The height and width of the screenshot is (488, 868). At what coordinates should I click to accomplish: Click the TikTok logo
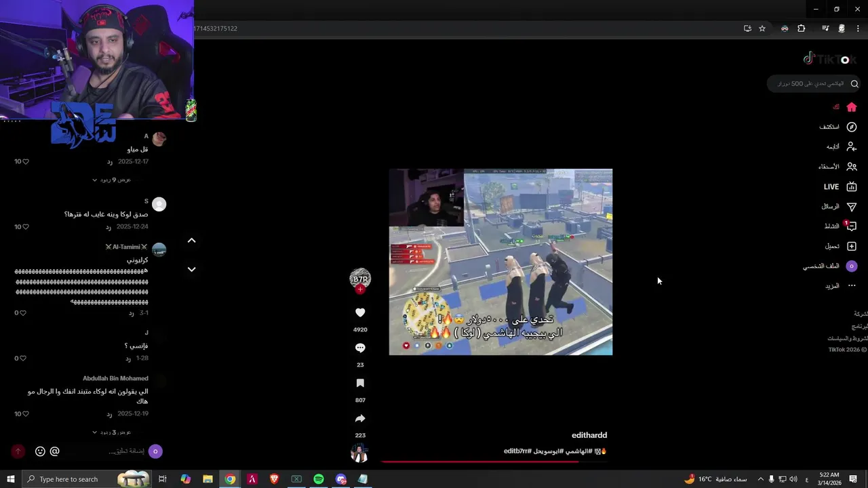click(x=831, y=59)
